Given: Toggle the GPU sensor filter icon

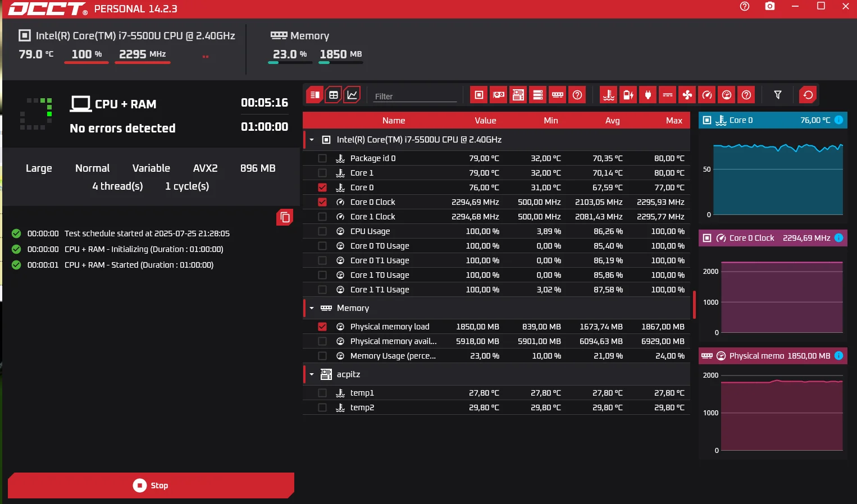Looking at the screenshot, I should tap(499, 95).
